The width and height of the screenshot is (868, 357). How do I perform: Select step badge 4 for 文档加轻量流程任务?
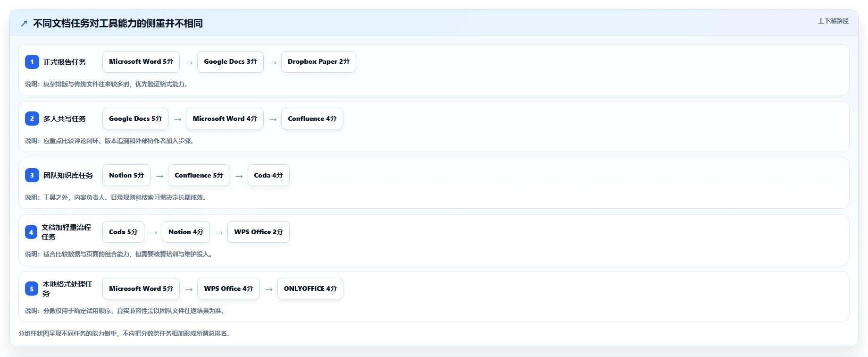[31, 232]
